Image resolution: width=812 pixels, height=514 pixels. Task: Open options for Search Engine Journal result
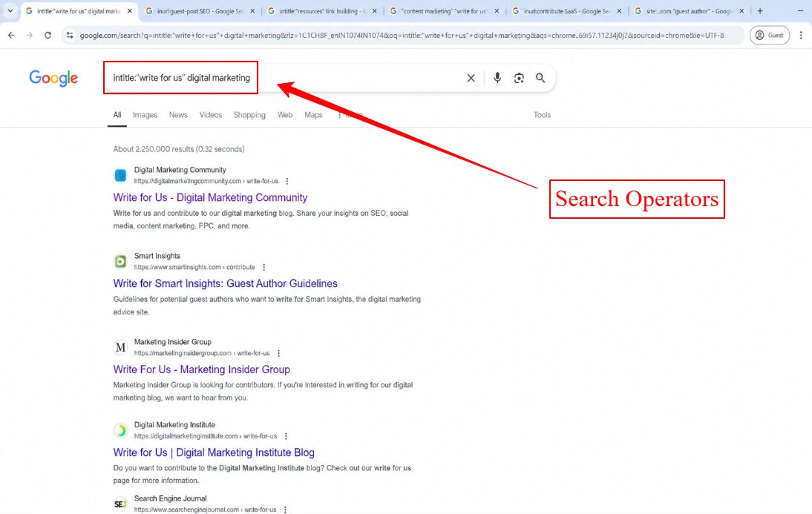(285, 510)
